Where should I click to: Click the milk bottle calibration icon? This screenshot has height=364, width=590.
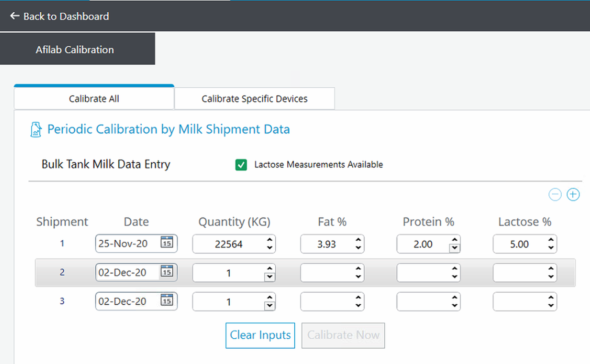36,130
